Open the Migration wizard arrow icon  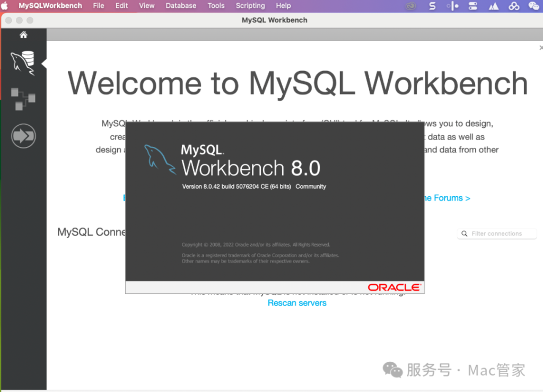[23, 136]
